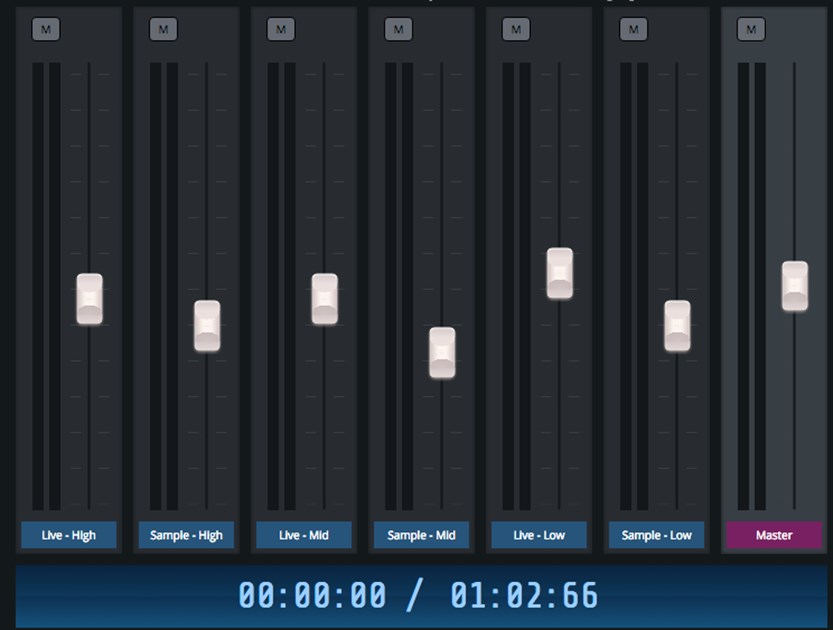Grab the Live - Mid fader knob
833x630 pixels.
click(x=325, y=299)
